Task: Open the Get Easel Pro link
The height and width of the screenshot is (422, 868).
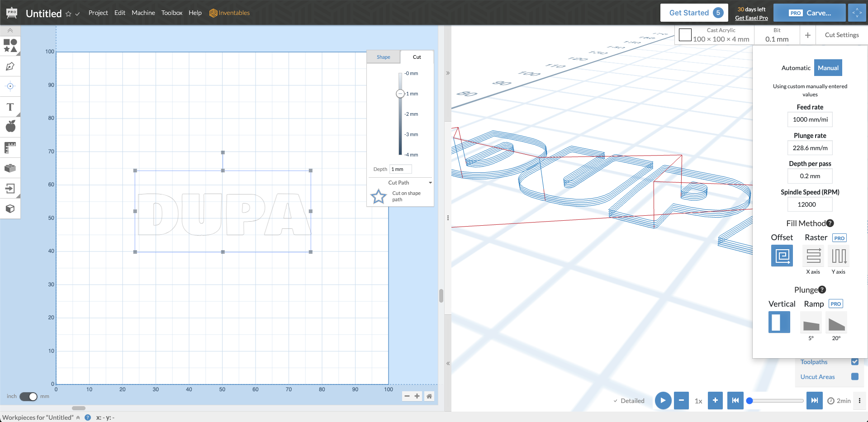Action: click(751, 18)
